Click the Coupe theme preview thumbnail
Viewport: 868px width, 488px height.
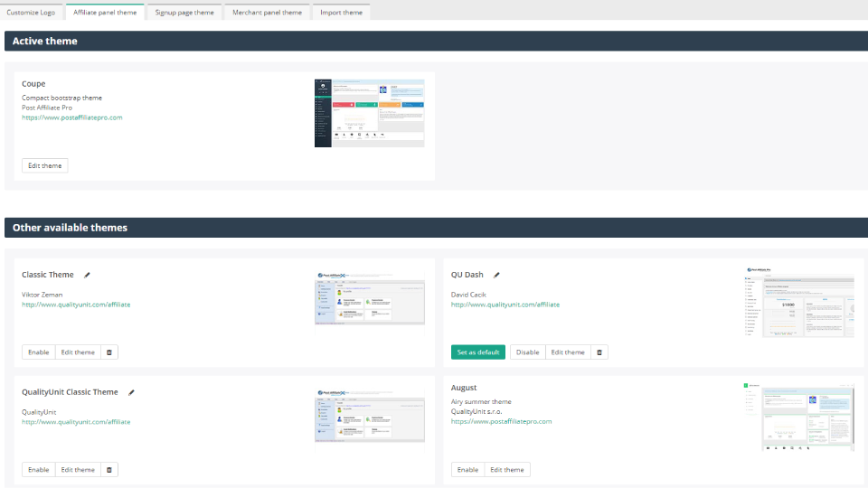click(369, 112)
